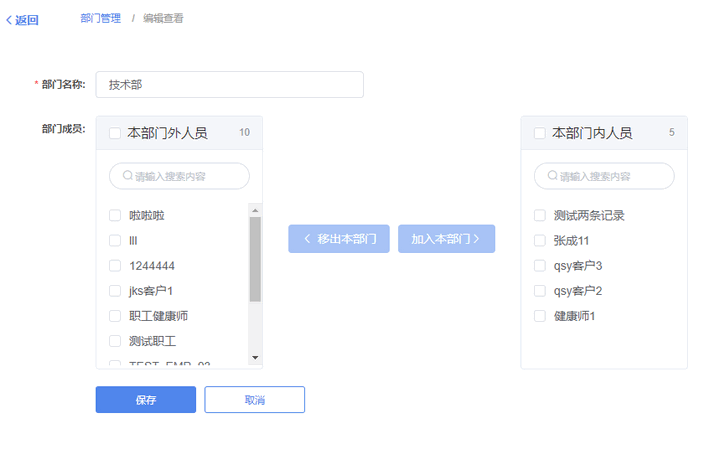The height and width of the screenshot is (455, 720).
Task: Click the 本部门外人员 count 10
Action: click(x=244, y=133)
